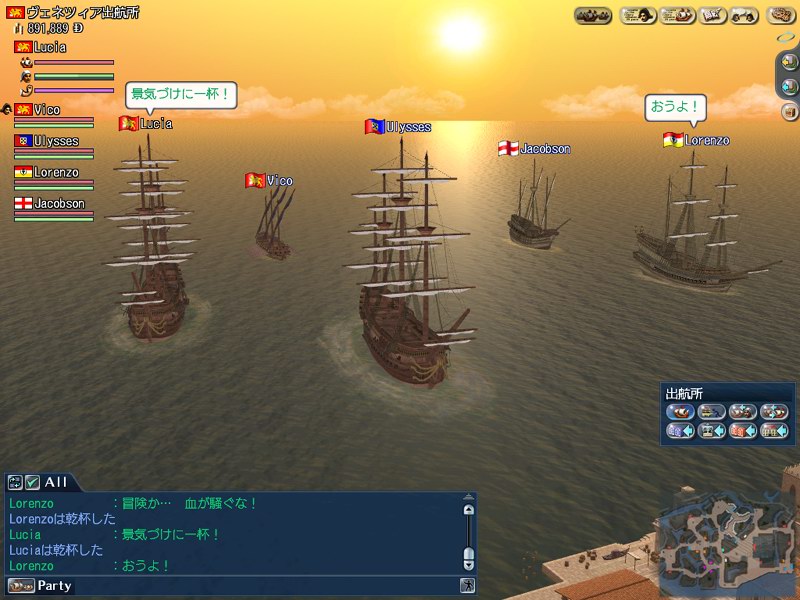The image size is (800, 600).
Task: Expand chat window with top arrow marker
Action: tap(468, 496)
